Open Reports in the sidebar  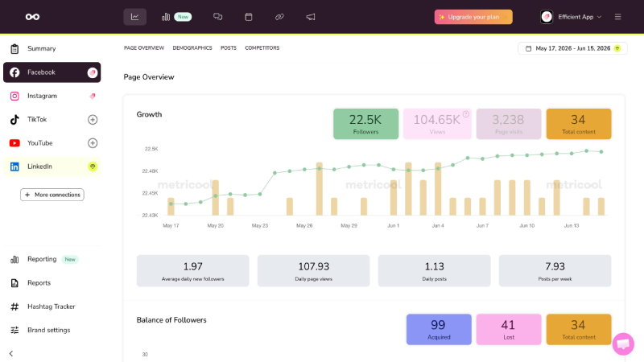click(52, 283)
